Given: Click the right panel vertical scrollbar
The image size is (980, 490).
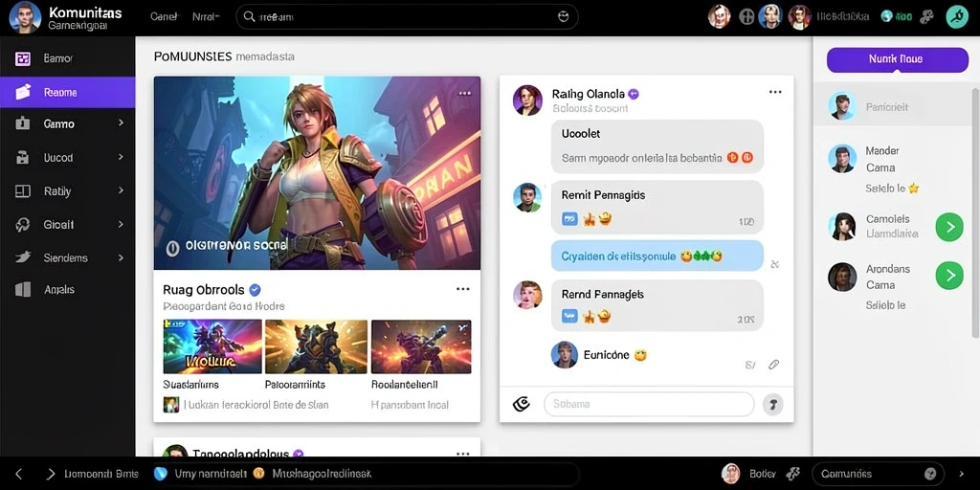Looking at the screenshot, I should point(976,212).
